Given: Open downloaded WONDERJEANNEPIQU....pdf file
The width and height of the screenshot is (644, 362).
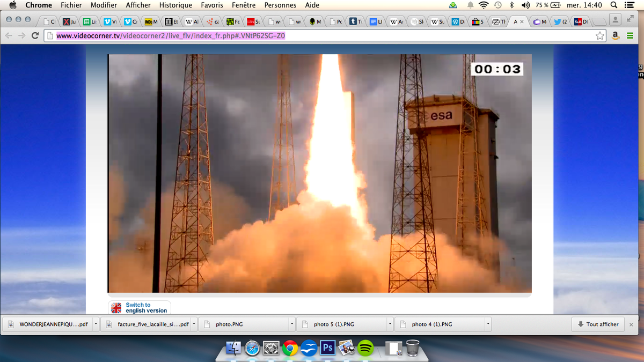Looking at the screenshot, I should pyautogui.click(x=48, y=324).
